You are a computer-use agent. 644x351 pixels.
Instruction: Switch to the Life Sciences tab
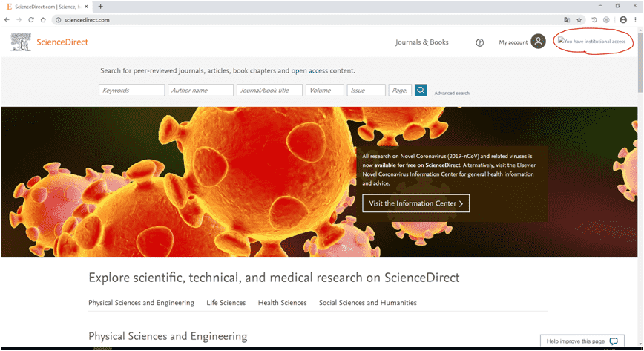[x=226, y=303]
